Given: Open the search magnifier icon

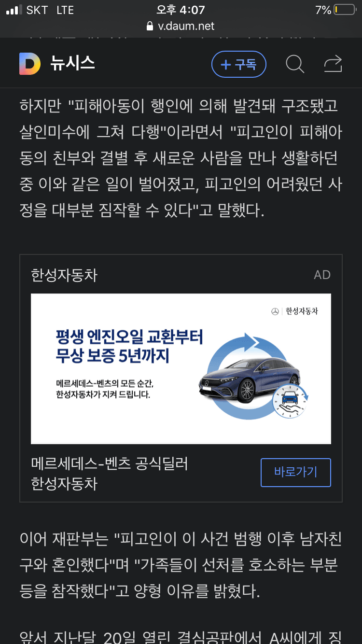Looking at the screenshot, I should click(294, 64).
